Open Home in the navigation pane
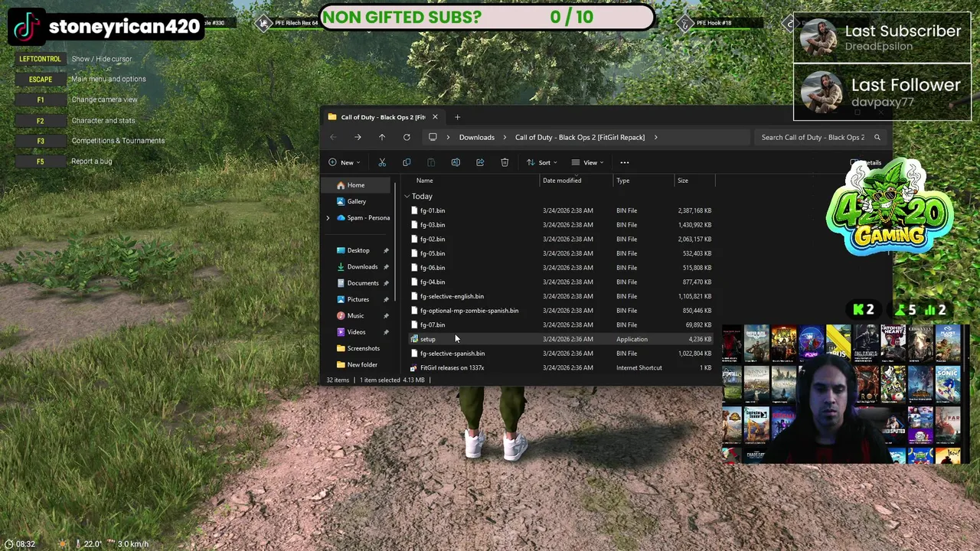980x551 pixels. [356, 185]
